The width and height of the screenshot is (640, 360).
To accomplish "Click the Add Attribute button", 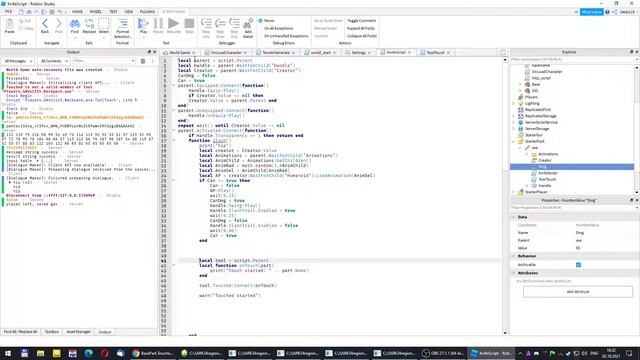I will tap(578, 292).
